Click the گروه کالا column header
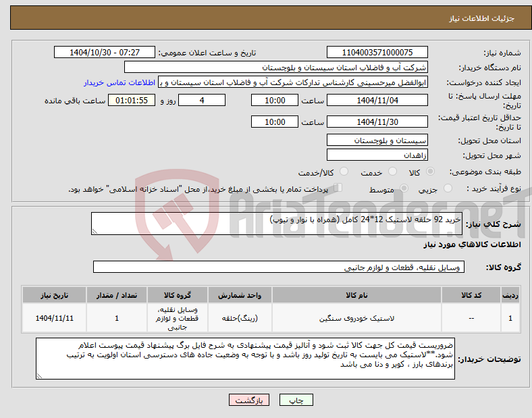 pos(178,295)
